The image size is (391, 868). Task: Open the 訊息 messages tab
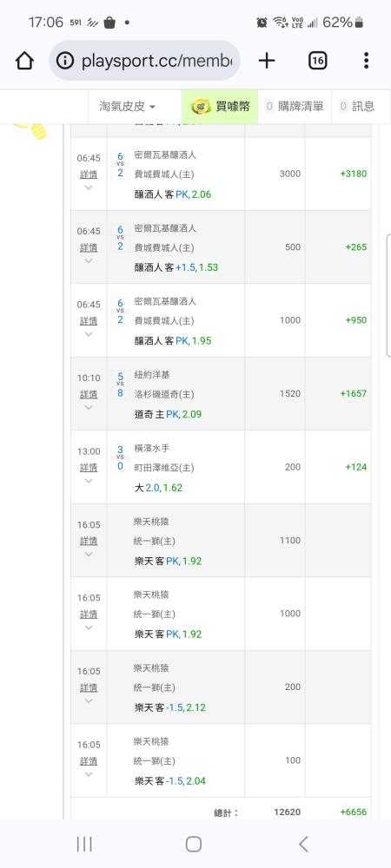coord(357,106)
